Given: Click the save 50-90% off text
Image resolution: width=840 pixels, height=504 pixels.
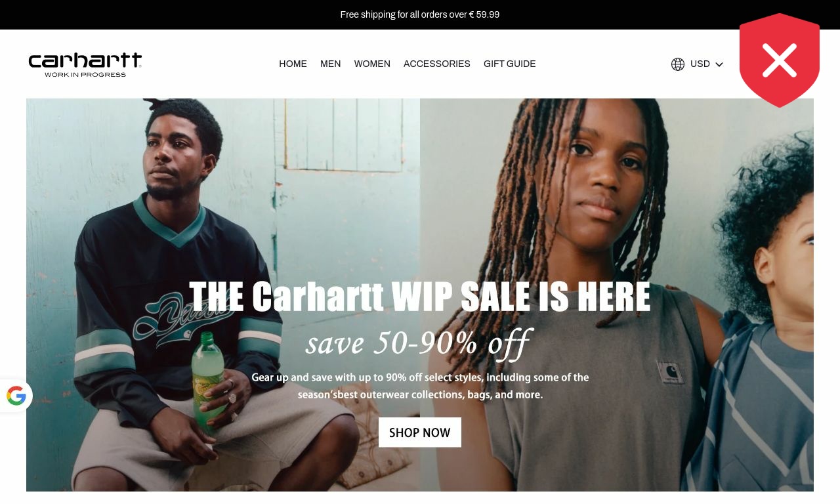Looking at the screenshot, I should point(419,343).
